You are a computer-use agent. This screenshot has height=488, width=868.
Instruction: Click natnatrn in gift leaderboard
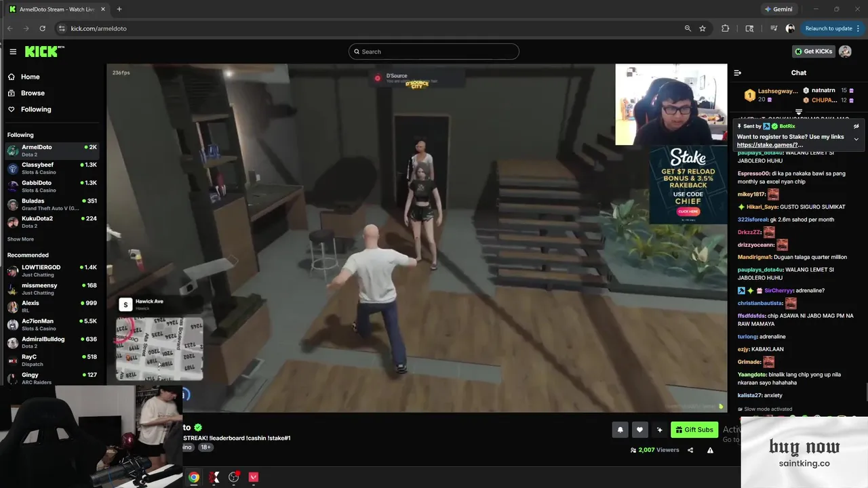[823, 90]
